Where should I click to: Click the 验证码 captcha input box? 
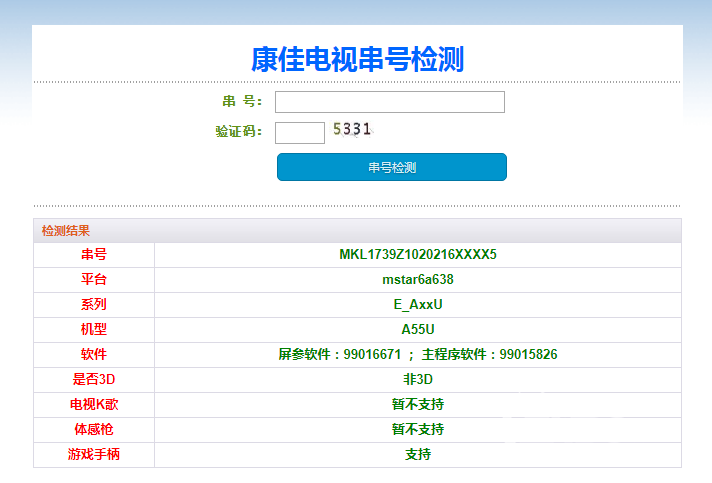coord(300,133)
